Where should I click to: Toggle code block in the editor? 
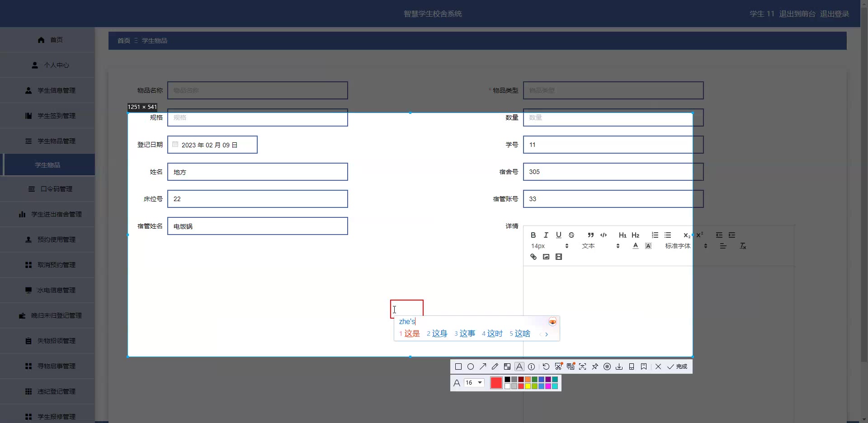click(604, 235)
